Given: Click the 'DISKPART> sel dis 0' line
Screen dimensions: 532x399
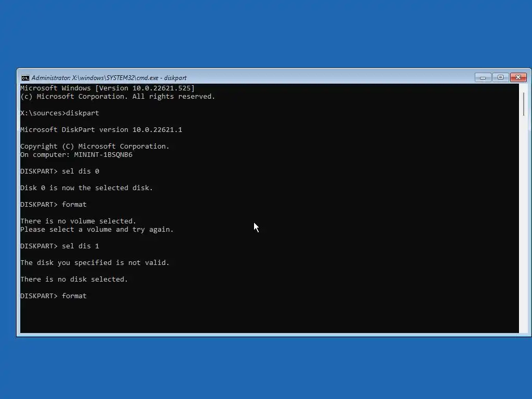Looking at the screenshot, I should 60,171.
